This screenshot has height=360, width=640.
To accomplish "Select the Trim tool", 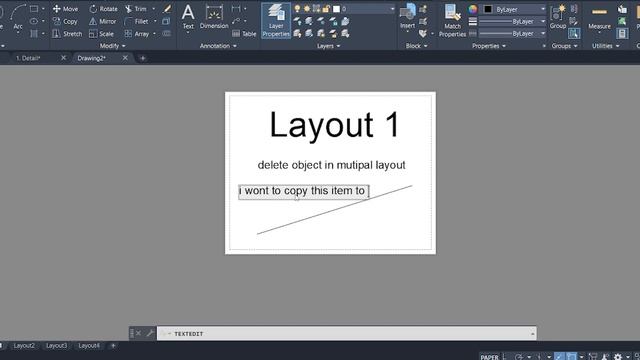I will [136, 9].
